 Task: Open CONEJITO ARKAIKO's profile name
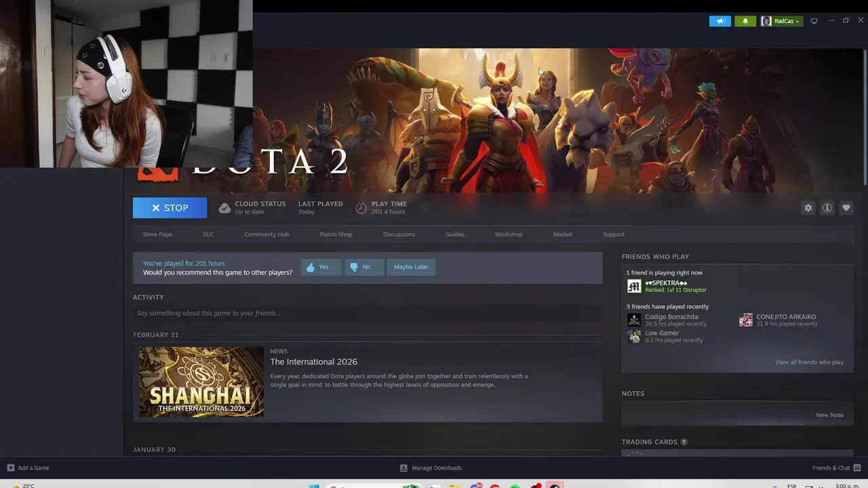tap(786, 317)
